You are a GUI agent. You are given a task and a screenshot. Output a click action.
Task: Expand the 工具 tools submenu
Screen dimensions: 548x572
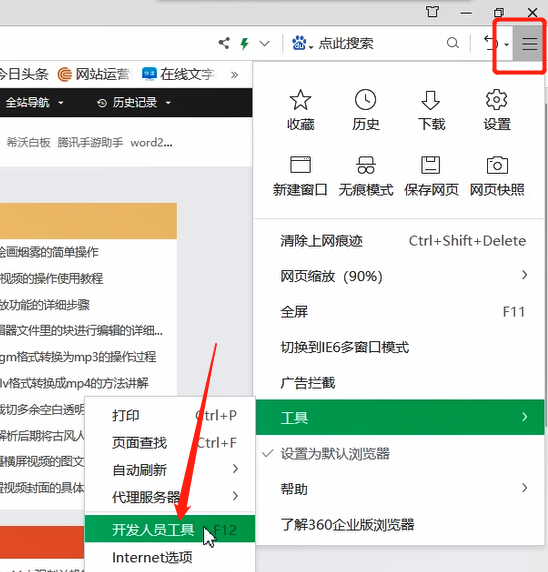(x=400, y=417)
